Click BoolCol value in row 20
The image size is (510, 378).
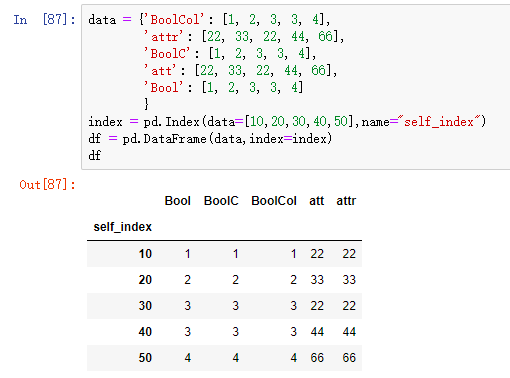click(x=293, y=280)
